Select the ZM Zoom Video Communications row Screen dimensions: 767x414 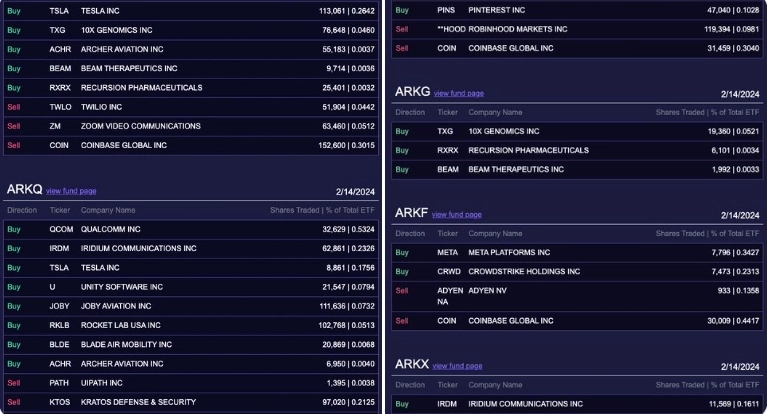click(191, 126)
